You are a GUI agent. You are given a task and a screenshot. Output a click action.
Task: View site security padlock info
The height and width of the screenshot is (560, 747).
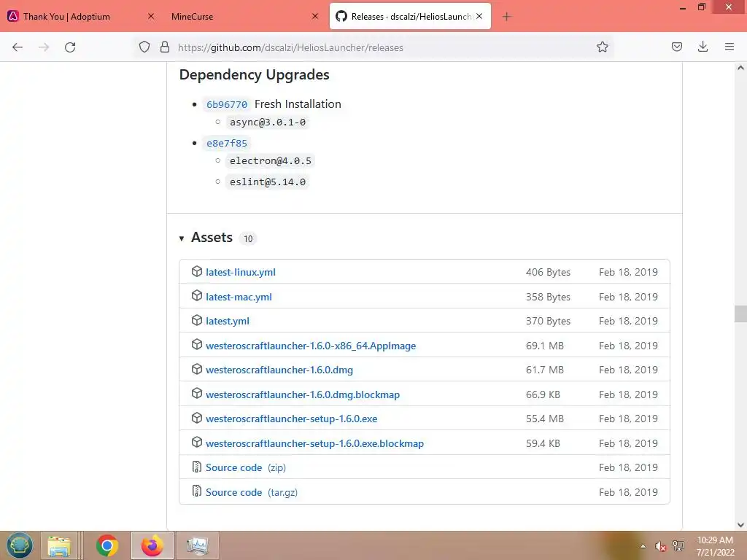(165, 47)
